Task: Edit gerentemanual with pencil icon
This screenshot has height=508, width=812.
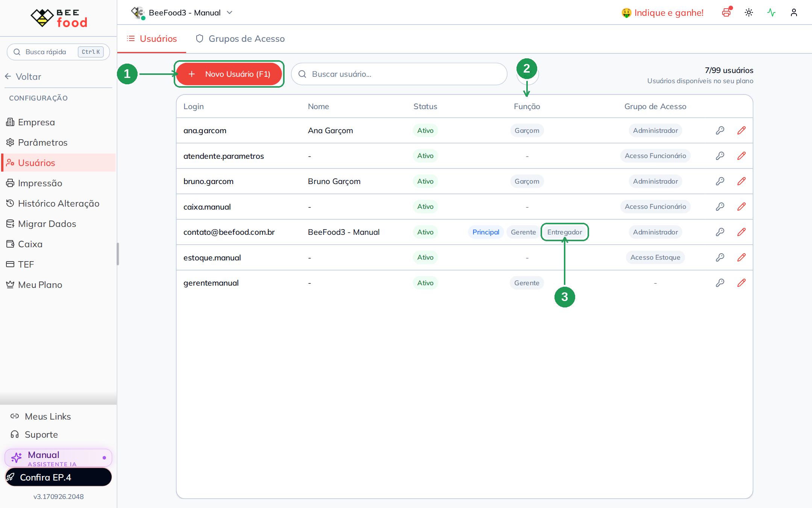Action: (741, 283)
